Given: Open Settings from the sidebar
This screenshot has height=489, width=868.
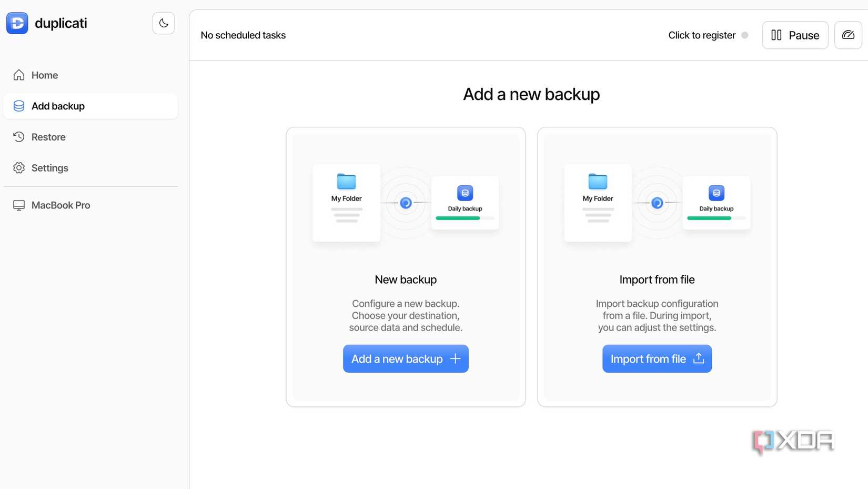Looking at the screenshot, I should 90,168.
